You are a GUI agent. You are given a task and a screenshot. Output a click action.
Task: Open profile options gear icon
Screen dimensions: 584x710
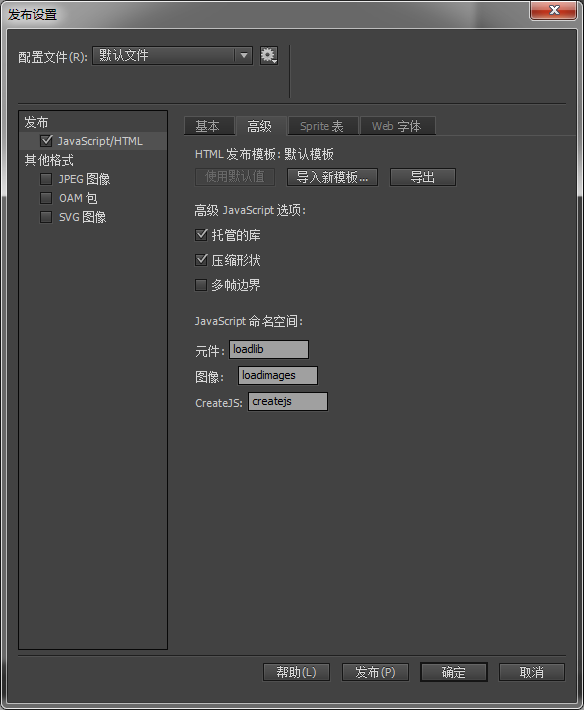268,56
